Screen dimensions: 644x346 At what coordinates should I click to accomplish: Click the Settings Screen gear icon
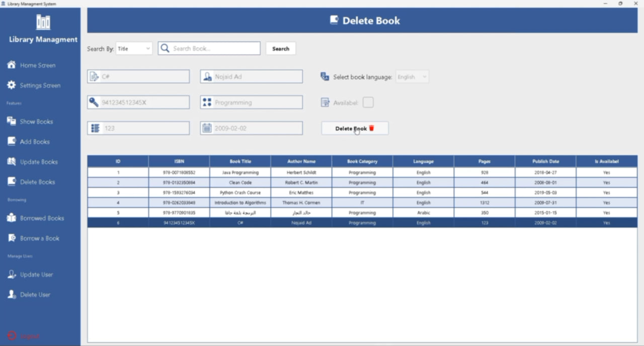[x=11, y=85]
